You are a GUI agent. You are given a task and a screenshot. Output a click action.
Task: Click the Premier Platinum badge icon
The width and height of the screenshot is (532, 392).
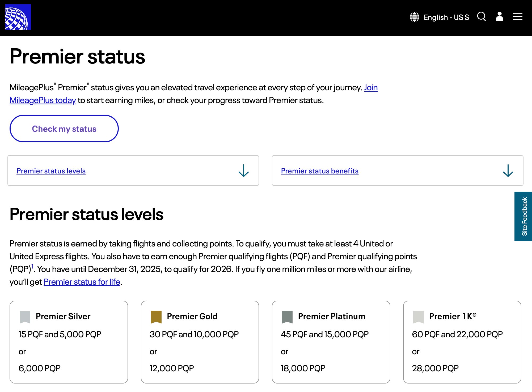(287, 317)
